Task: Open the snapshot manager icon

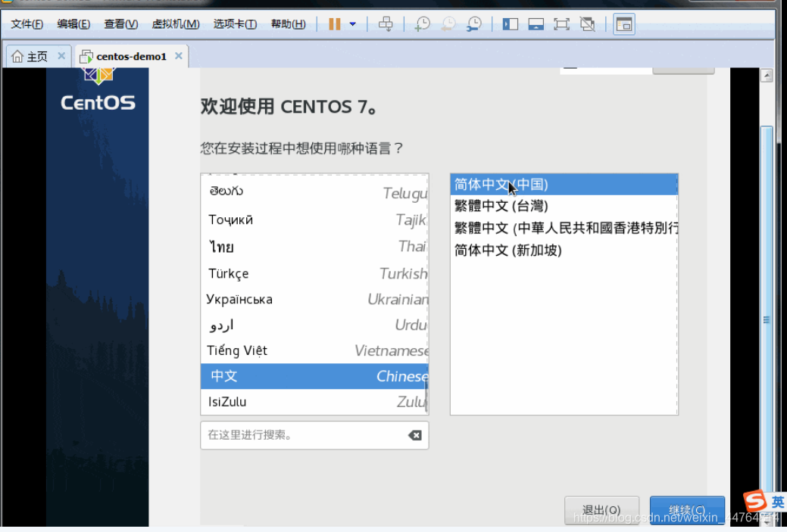Action: coord(473,23)
